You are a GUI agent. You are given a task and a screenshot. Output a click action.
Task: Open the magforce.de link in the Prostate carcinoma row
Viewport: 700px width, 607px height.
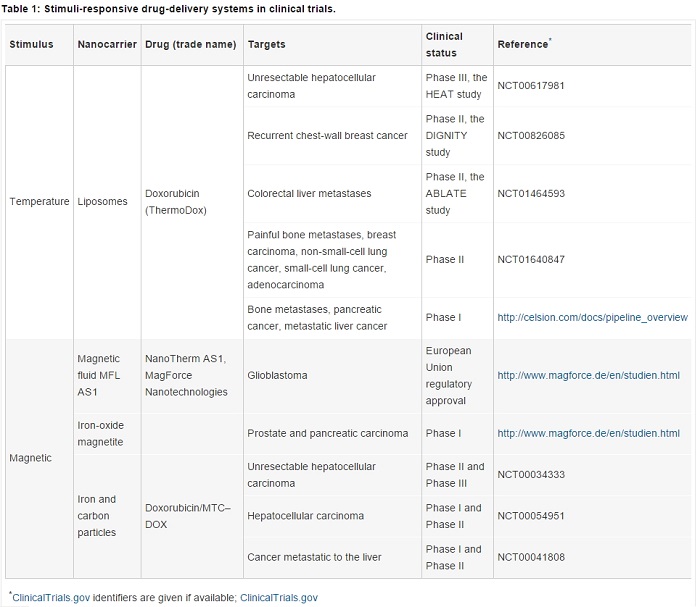tap(588, 433)
